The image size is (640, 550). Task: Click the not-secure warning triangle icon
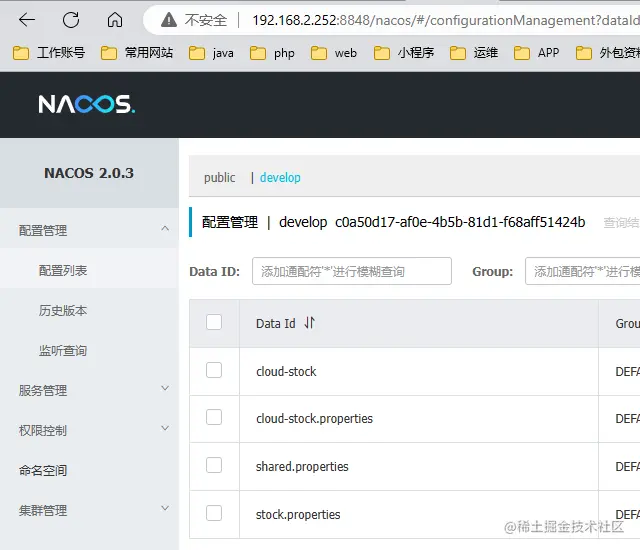[x=169, y=20]
